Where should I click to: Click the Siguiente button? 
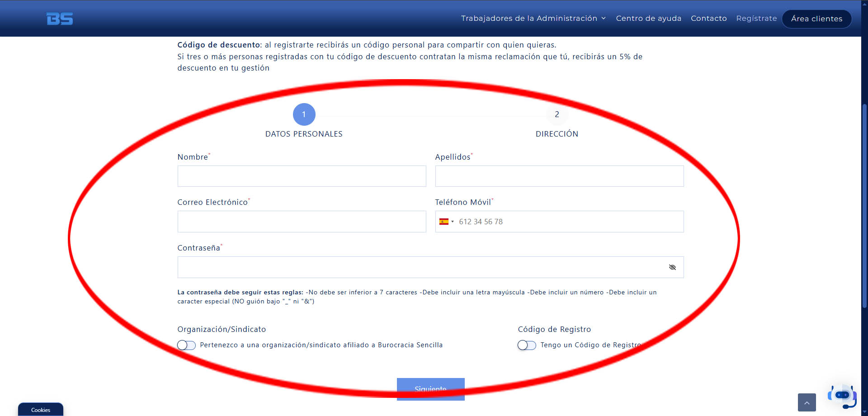click(x=431, y=389)
